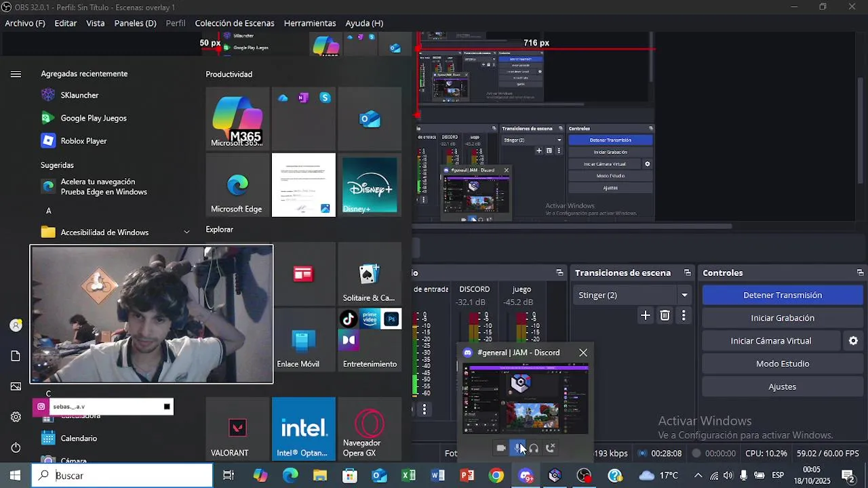Image resolution: width=868 pixels, height=488 pixels.
Task: Open the Paneles menu
Action: (135, 23)
